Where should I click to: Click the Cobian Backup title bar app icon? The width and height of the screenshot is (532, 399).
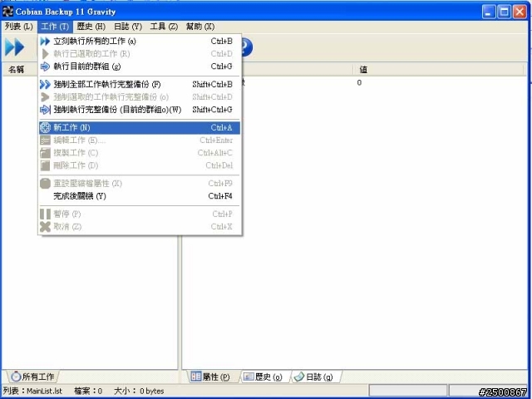tap(7, 12)
